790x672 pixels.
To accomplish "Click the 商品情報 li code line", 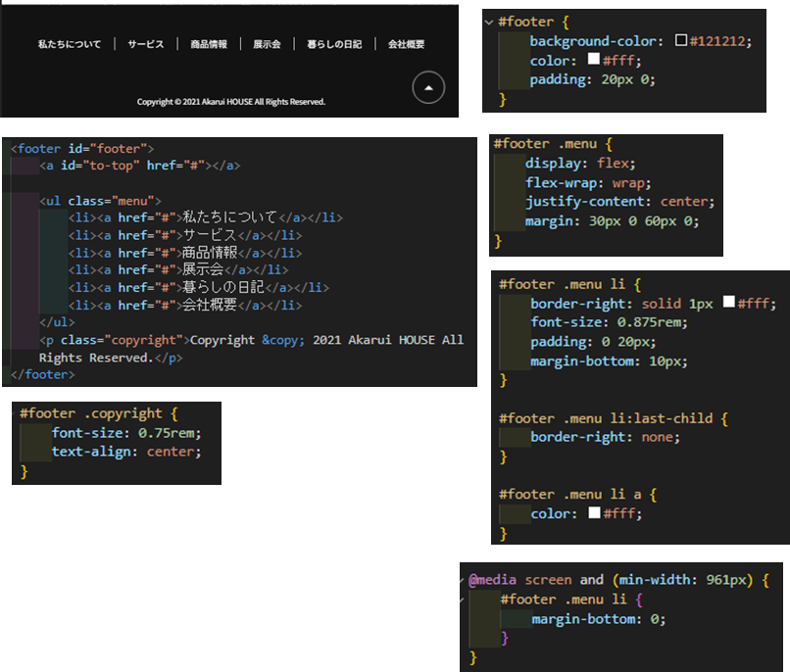I will (x=185, y=253).
